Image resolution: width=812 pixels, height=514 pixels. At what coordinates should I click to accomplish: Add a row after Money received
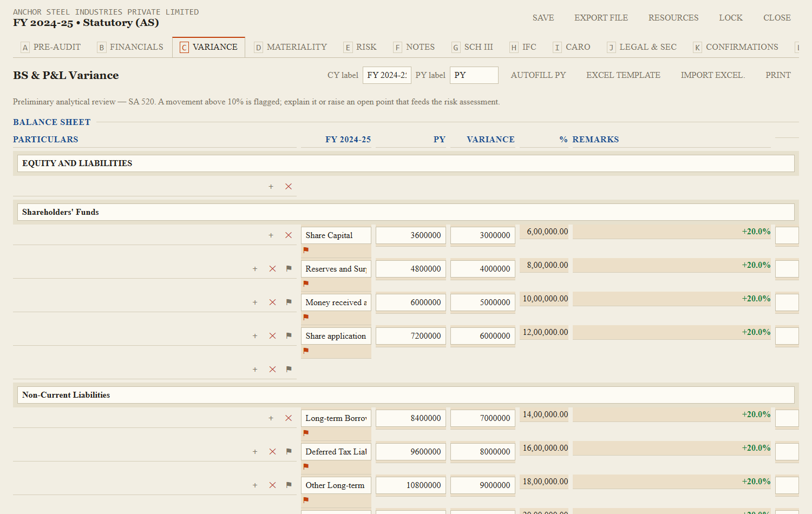[255, 302]
